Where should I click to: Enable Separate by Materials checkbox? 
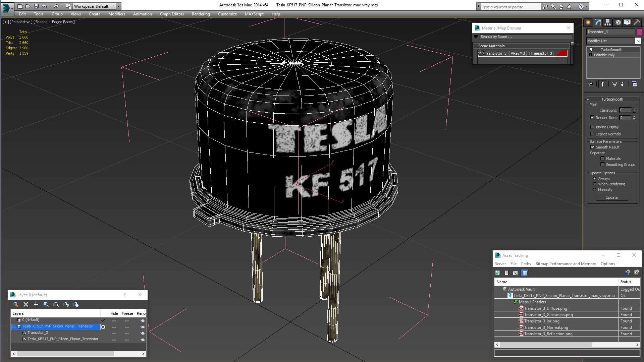(602, 159)
